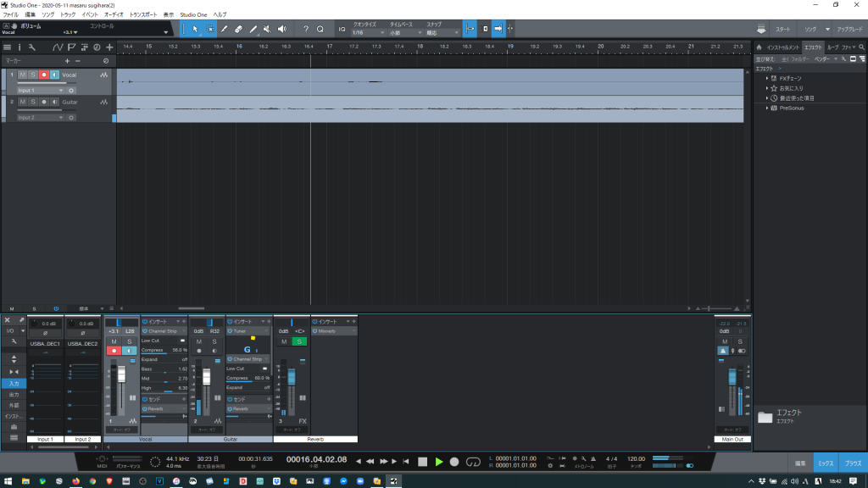Toggle Solo on Reverb mixer channel
This screenshot has width=868, height=488.
pyautogui.click(x=299, y=341)
